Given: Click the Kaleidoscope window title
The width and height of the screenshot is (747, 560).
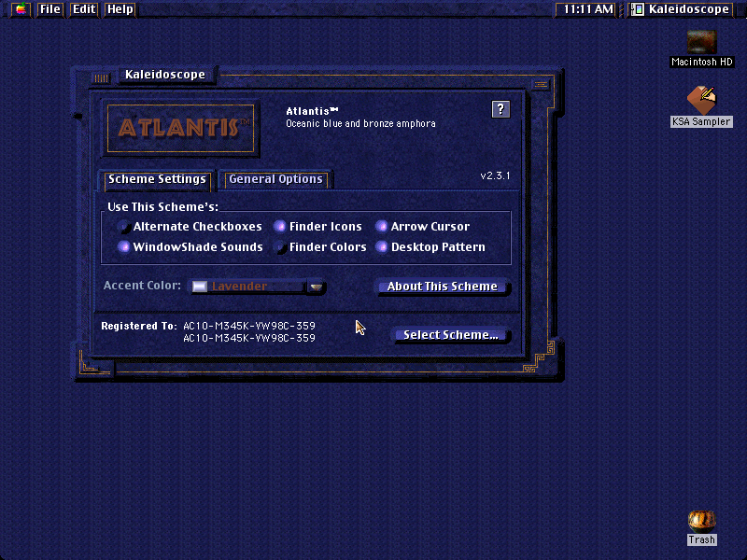Looking at the screenshot, I should pos(165,75).
